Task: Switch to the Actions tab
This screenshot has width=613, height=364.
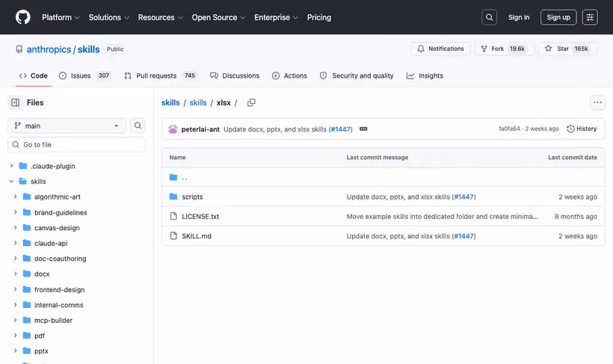Action: click(289, 75)
